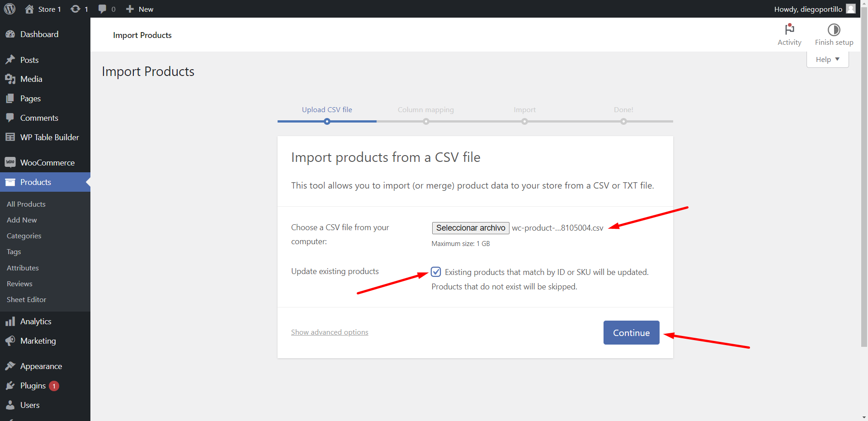Expand the Help dropdown
This screenshot has width=868, height=421.
tap(827, 60)
